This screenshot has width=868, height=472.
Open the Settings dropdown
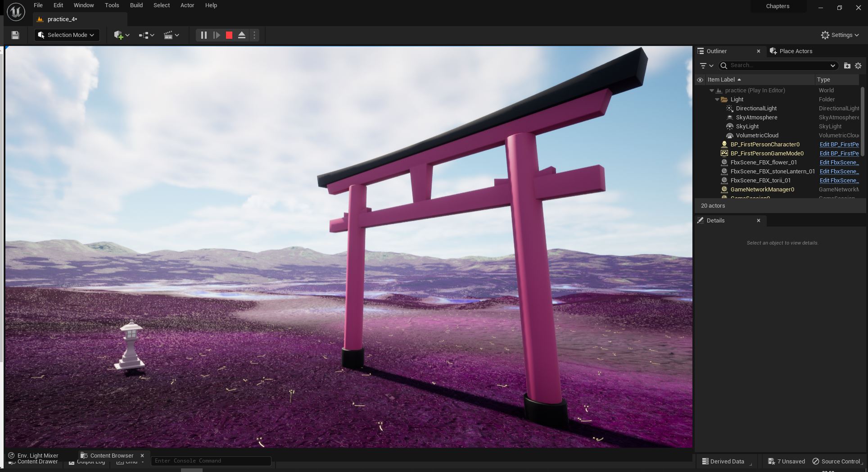click(840, 35)
